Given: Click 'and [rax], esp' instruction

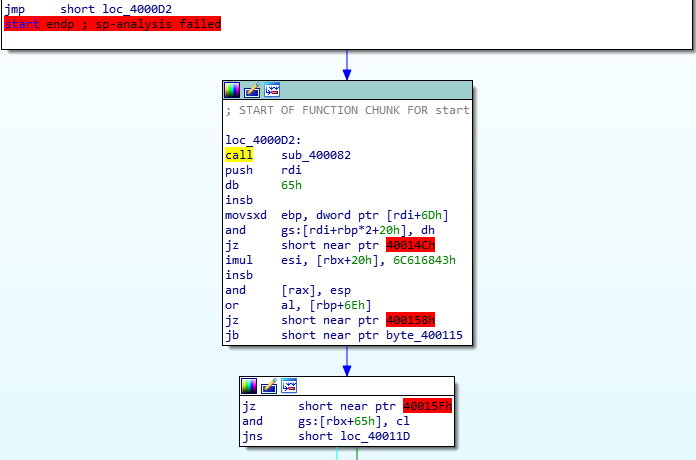Looking at the screenshot, I should coord(288,290).
